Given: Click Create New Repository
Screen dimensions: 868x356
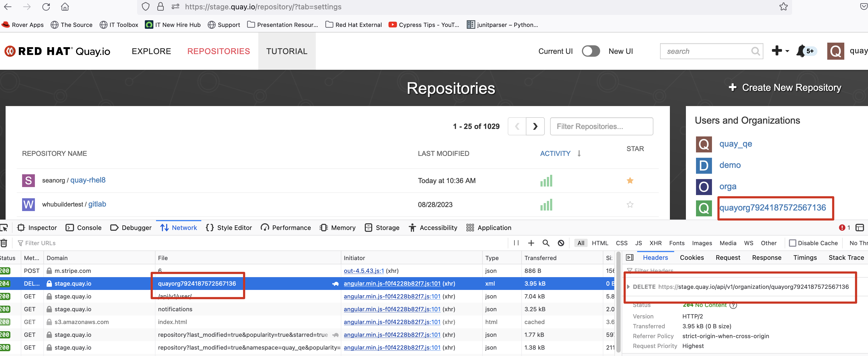Looking at the screenshot, I should 785,88.
